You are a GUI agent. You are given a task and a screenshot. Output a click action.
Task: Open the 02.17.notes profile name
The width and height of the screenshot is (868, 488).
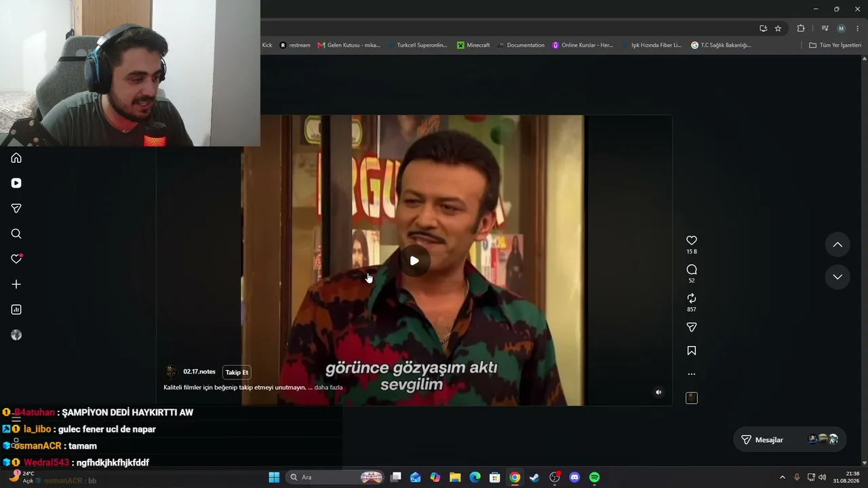pyautogui.click(x=199, y=372)
